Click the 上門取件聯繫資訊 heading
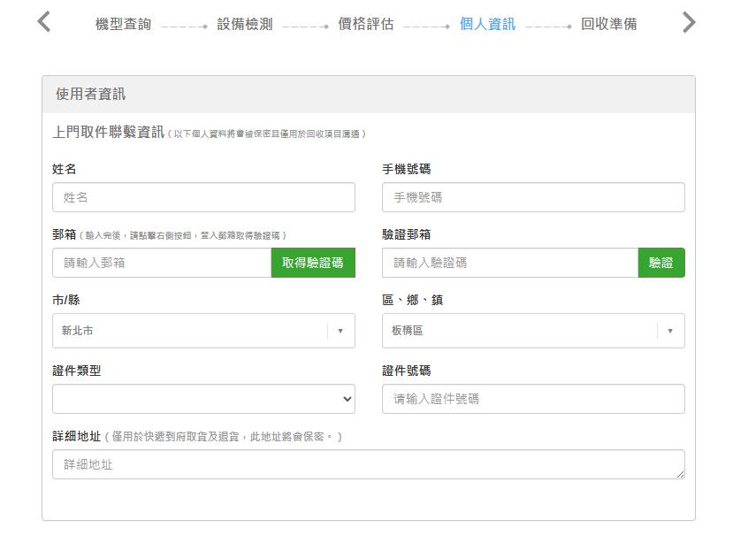The width and height of the screenshot is (756, 543). click(109, 132)
